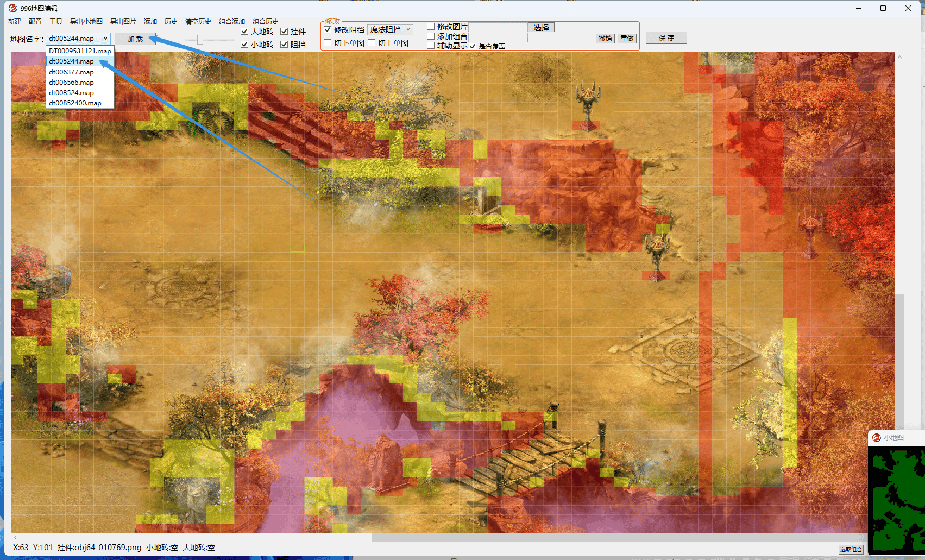Toggle the 大地砖 checkbox
The image size is (925, 560).
point(244,32)
